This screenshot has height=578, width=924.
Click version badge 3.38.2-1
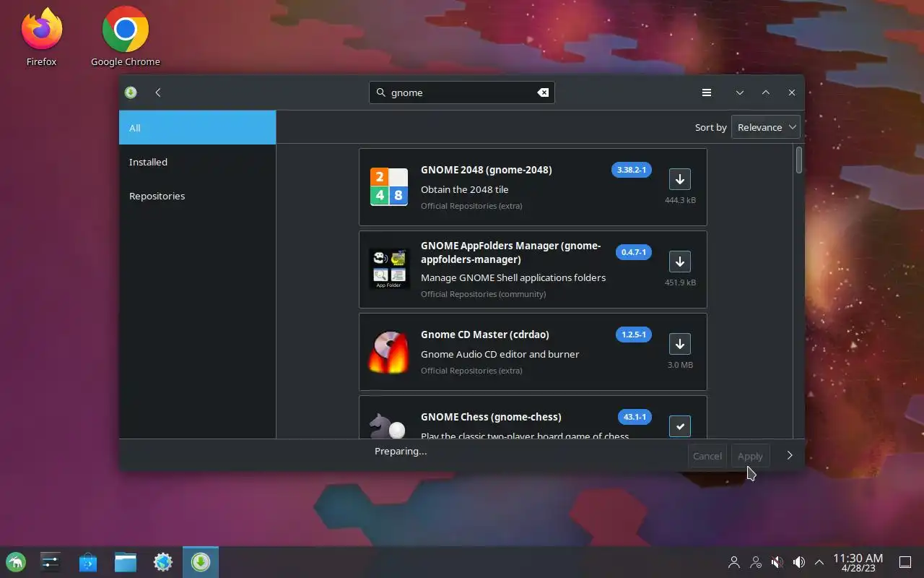click(x=631, y=170)
